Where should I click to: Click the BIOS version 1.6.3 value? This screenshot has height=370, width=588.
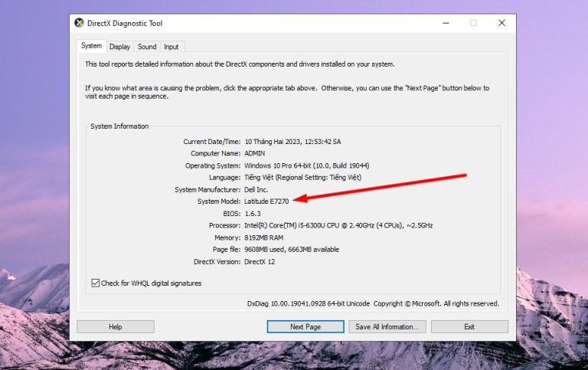253,214
